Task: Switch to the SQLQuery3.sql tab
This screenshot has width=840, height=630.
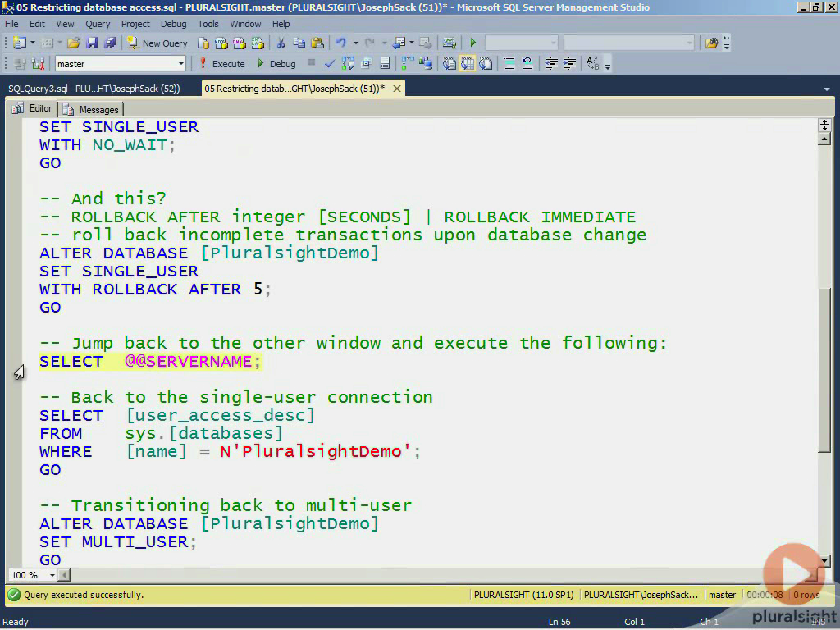Action: 94,89
